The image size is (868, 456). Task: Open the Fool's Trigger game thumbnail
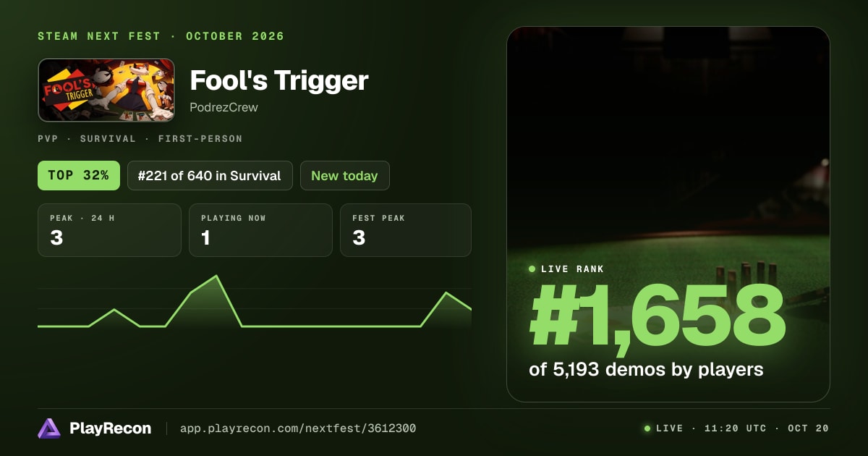106,90
